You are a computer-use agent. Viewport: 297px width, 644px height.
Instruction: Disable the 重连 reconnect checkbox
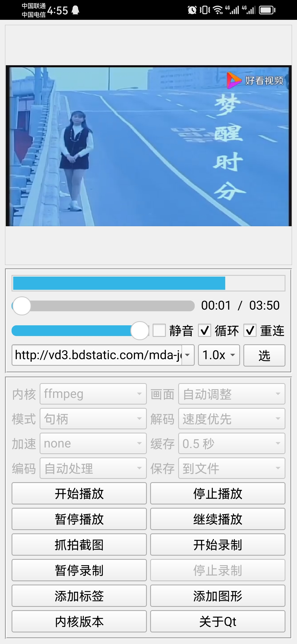coord(250,331)
